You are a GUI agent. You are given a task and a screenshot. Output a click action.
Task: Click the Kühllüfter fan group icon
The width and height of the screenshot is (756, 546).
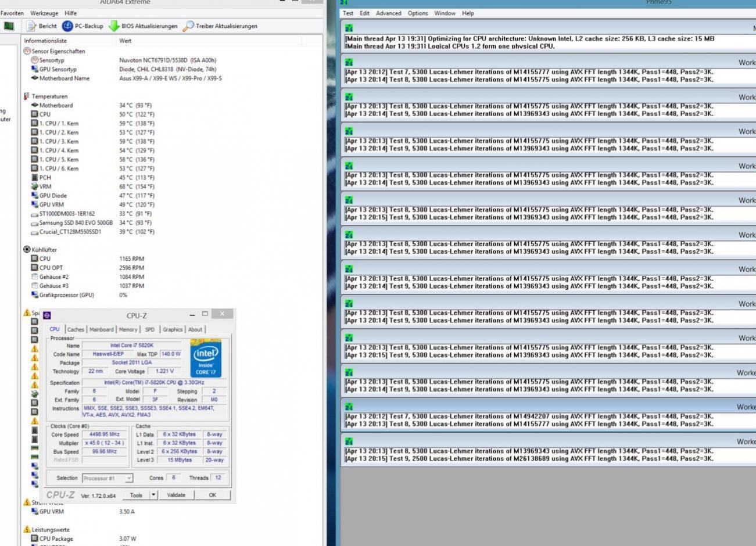pyautogui.click(x=27, y=249)
